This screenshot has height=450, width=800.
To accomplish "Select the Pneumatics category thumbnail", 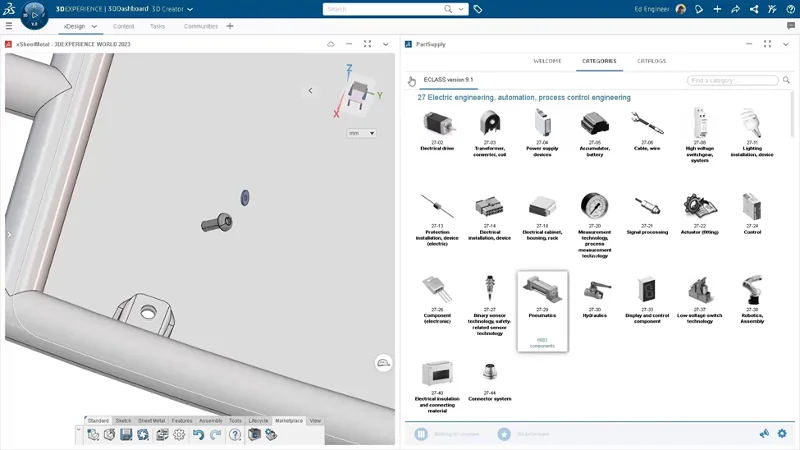I will (542, 290).
